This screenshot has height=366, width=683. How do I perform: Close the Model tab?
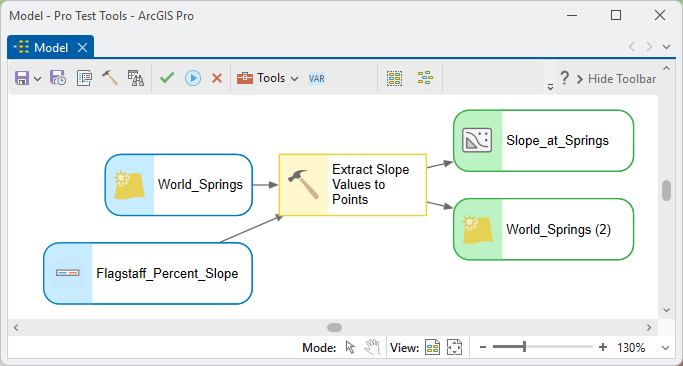(x=82, y=47)
